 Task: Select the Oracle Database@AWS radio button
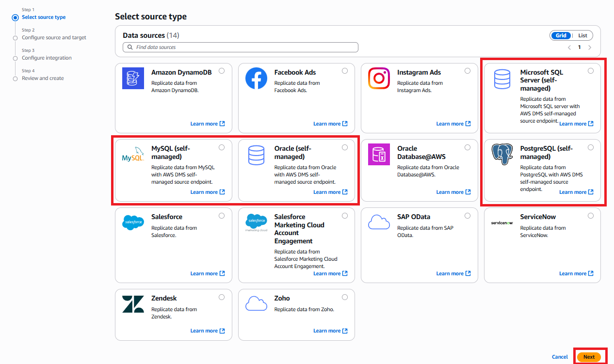coord(468,147)
